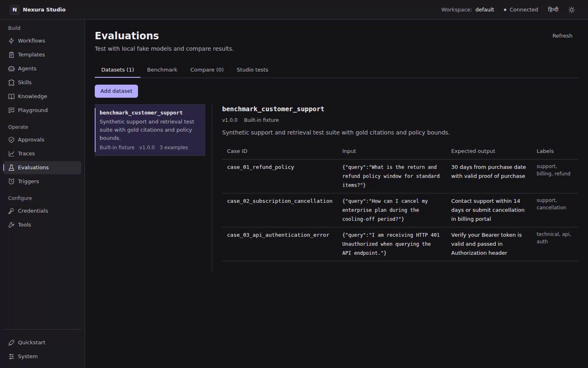The image size is (588, 368).
Task: Select row case_02_subscription_cancellation
Action: click(400, 210)
